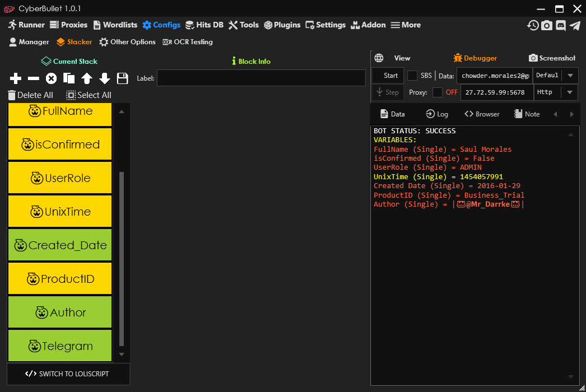Select the UserRole block
Screen dimensions: 586x392
click(60, 178)
